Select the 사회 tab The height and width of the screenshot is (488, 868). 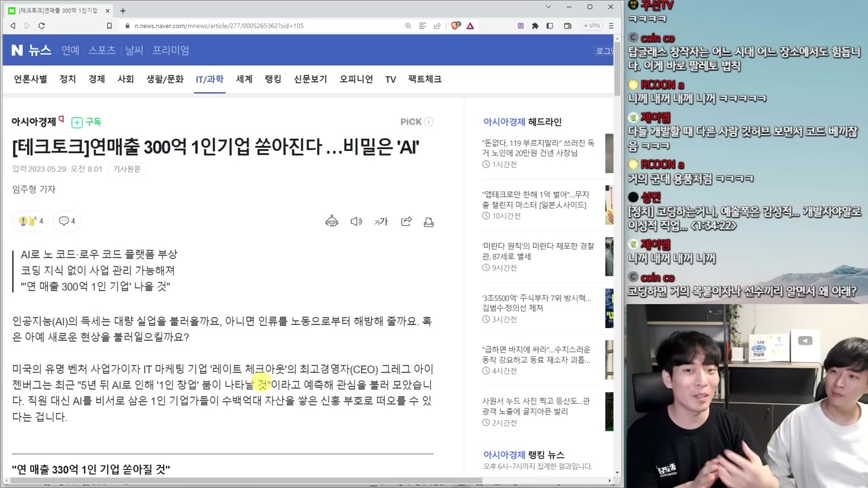pyautogui.click(x=125, y=79)
